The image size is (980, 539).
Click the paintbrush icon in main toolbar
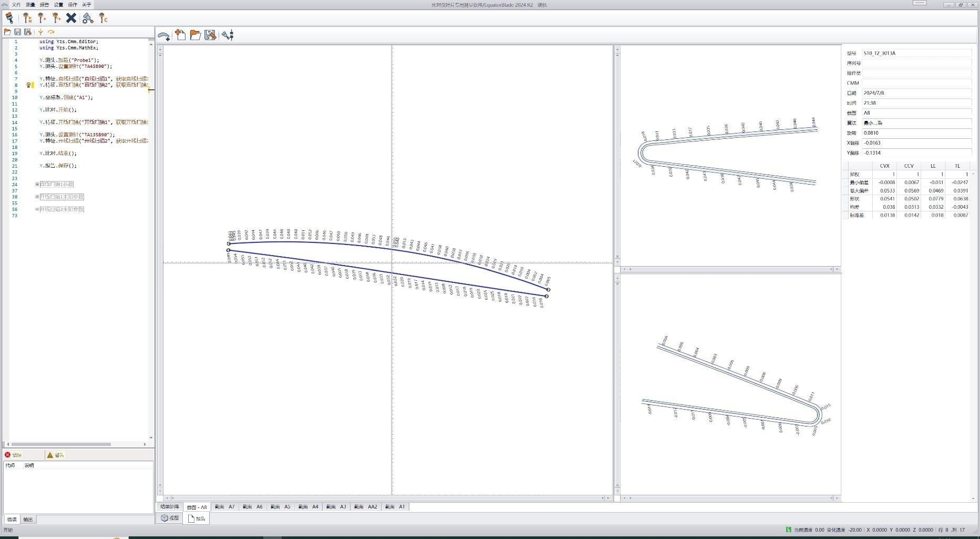tap(9, 18)
